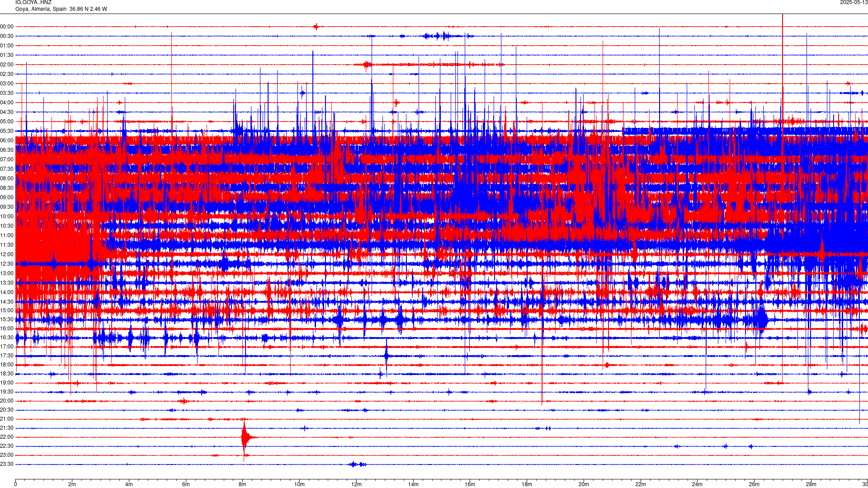The width and height of the screenshot is (868, 488).
Task: Select the 20:00 time row label
Action: 7,401
